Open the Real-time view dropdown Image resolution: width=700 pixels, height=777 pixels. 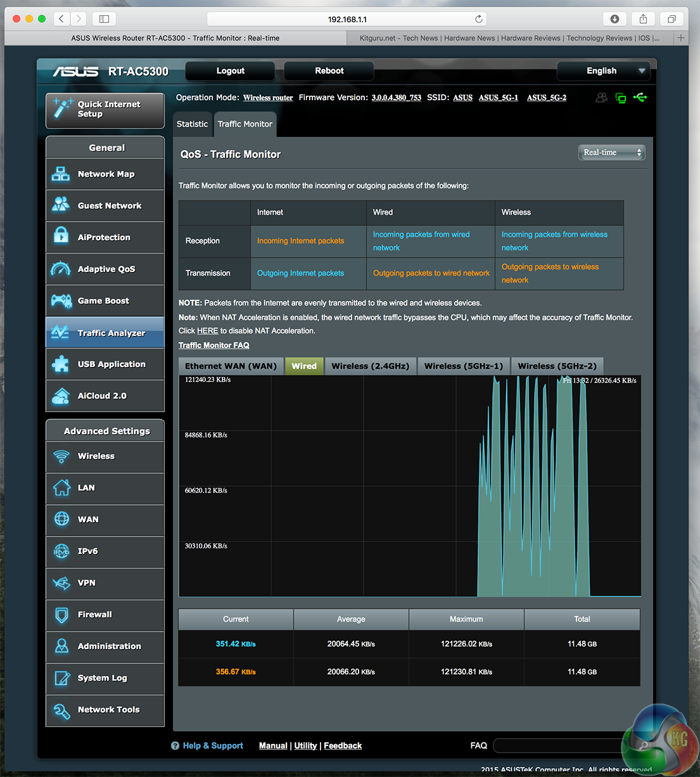pyautogui.click(x=611, y=153)
